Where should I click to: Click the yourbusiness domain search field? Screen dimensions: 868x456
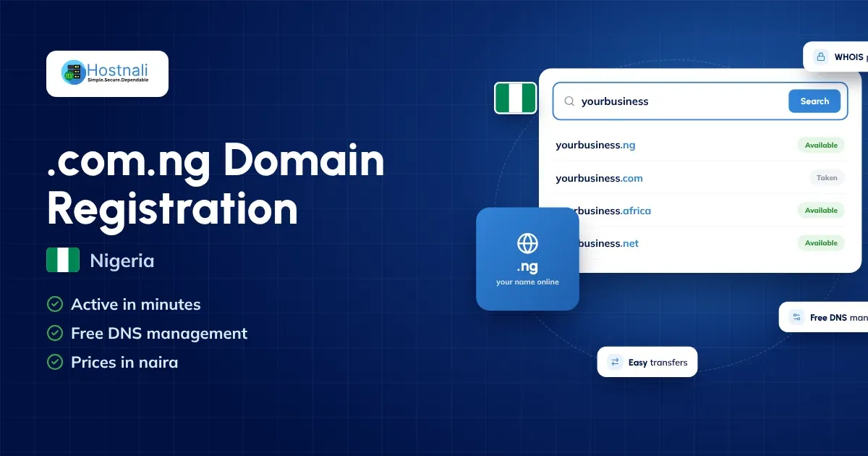700,101
